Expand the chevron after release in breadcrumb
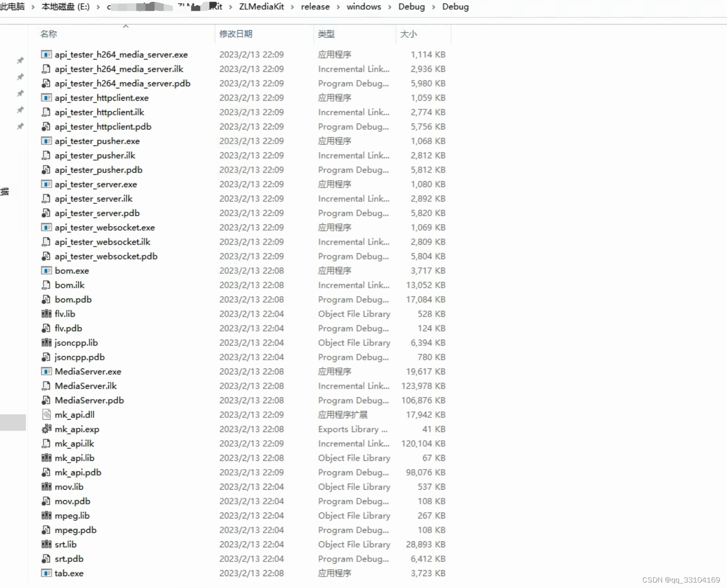This screenshot has height=588, width=727. click(x=338, y=7)
